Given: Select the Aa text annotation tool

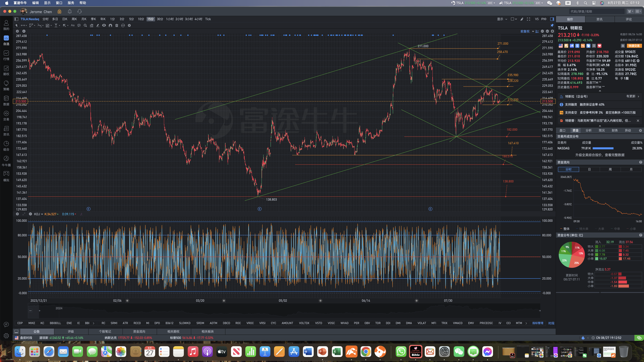Looking at the screenshot, I should tap(73, 26).
